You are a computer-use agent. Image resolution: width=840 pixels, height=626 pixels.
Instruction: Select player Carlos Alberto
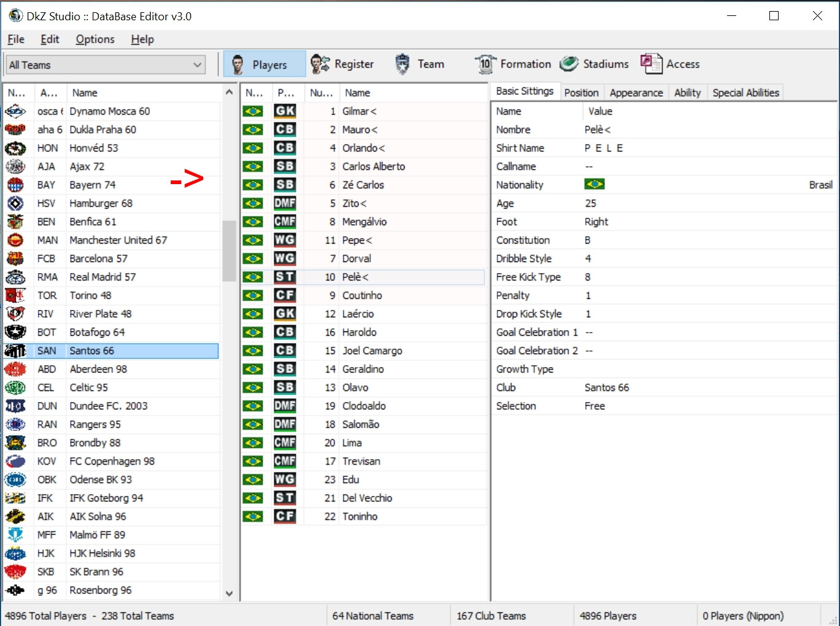point(373,166)
